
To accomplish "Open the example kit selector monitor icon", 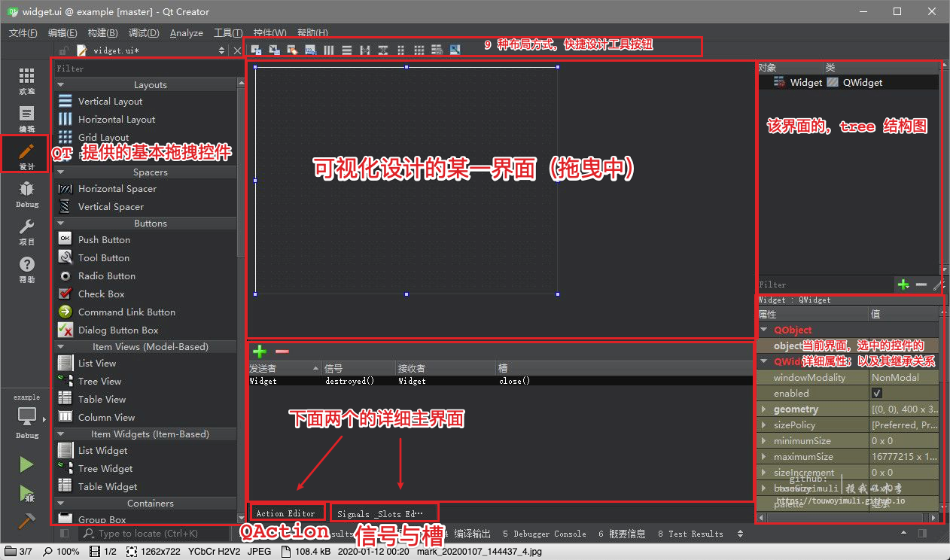I will [x=26, y=415].
